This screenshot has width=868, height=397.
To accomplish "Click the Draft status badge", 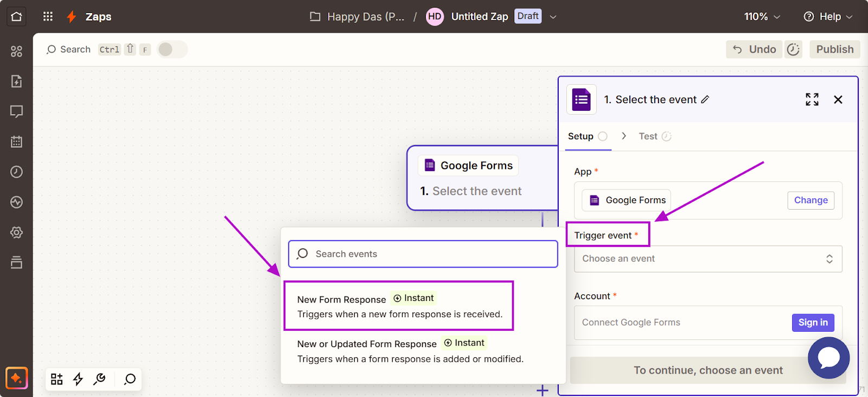I will (x=528, y=16).
